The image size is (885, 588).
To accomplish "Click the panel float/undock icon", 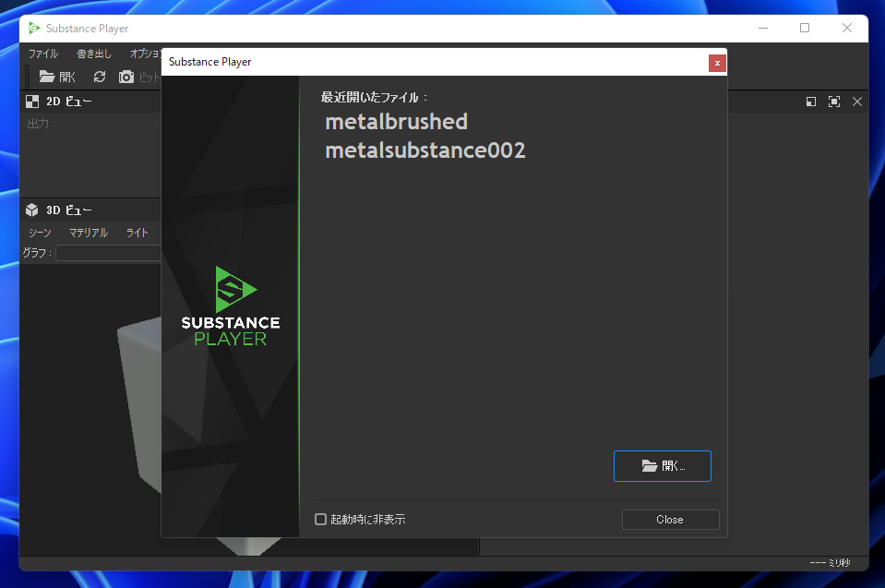I will 811,102.
